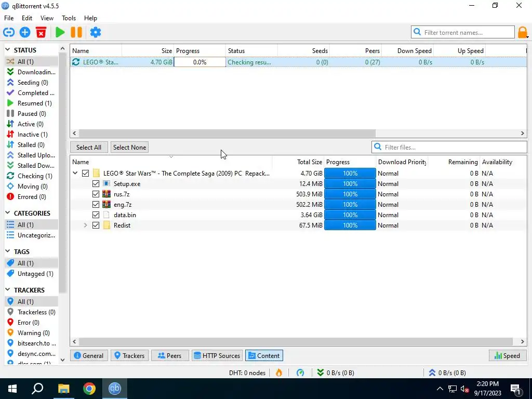This screenshot has width=532, height=399.
Task: Open File Explorer from the Windows taskbar
Action: pyautogui.click(x=63, y=389)
